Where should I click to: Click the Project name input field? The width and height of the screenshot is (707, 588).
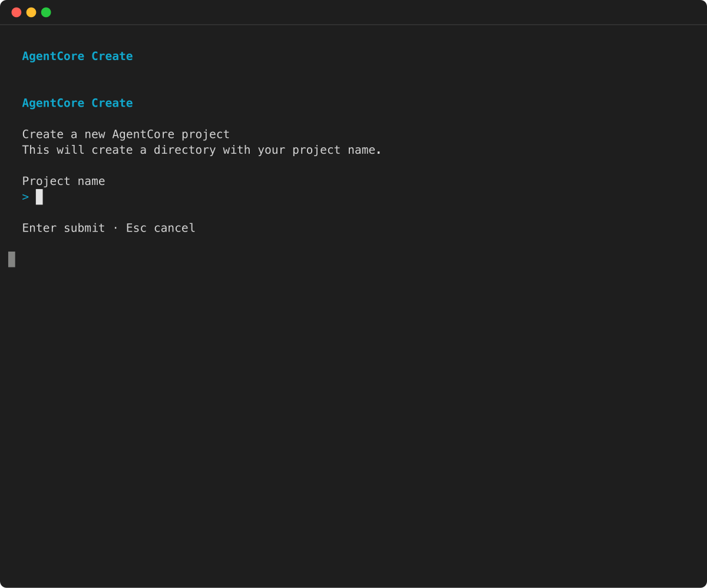(x=39, y=197)
